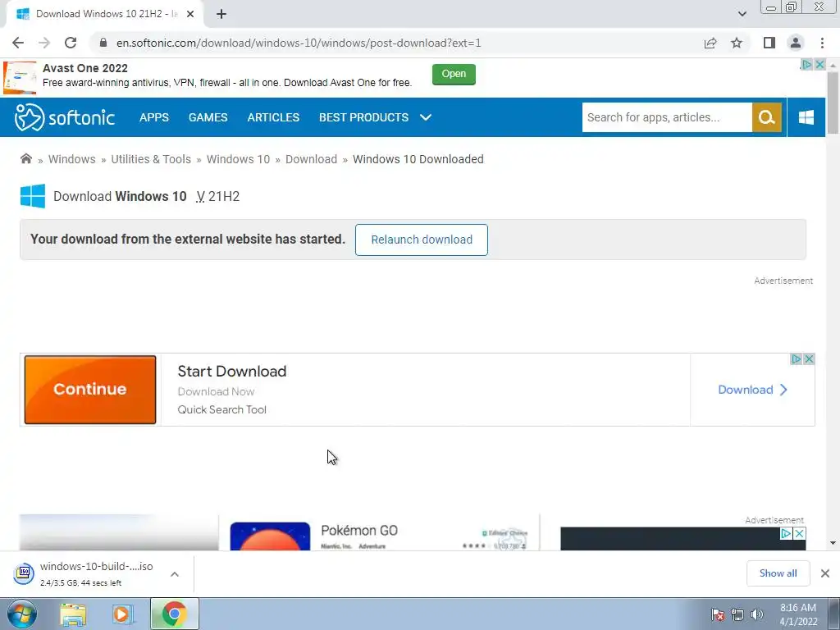This screenshot has height=630, width=840.
Task: Click the home icon in breadcrumbs
Action: (25, 158)
